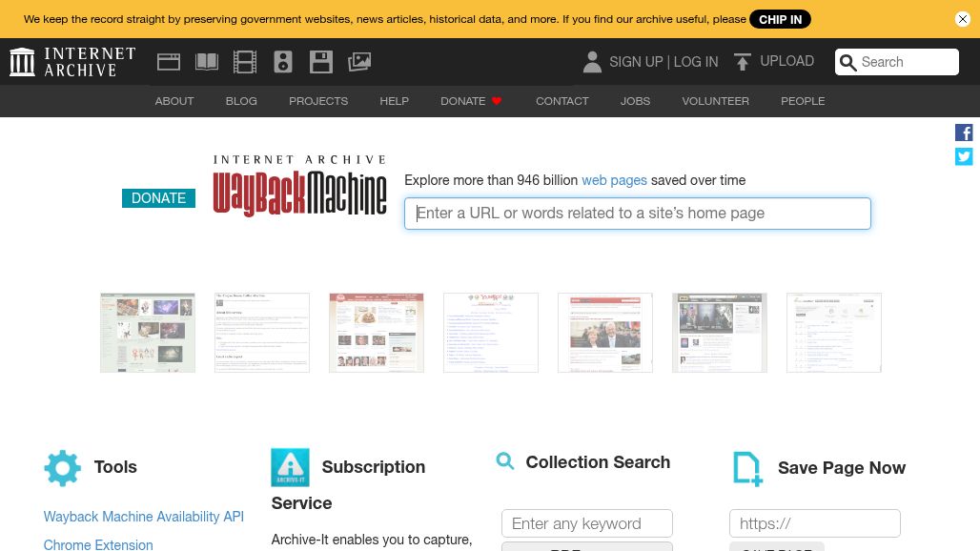Click the Collection Search heading
The width and height of the screenshot is (980, 551).
pos(598,462)
